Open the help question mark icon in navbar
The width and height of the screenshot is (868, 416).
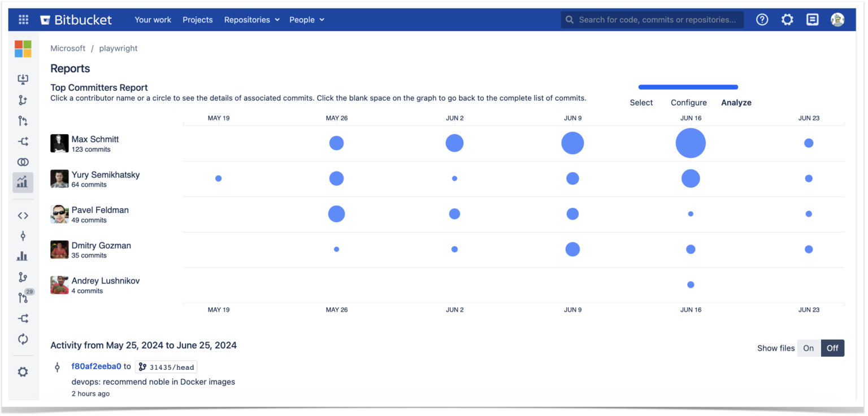[762, 19]
